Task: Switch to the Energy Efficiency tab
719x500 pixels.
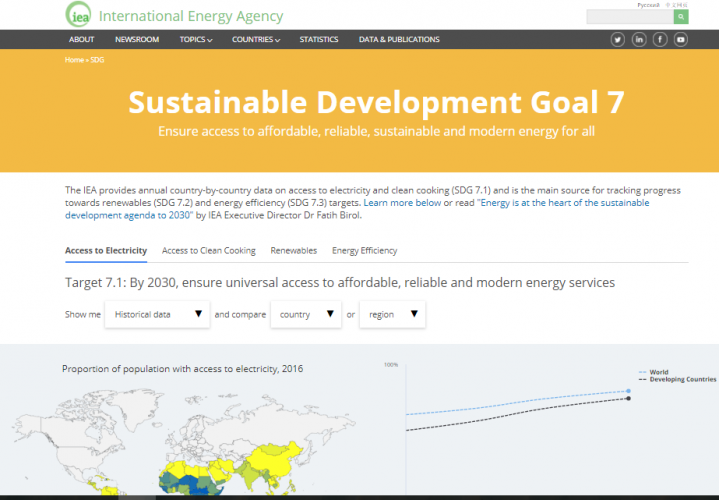Action: (365, 250)
